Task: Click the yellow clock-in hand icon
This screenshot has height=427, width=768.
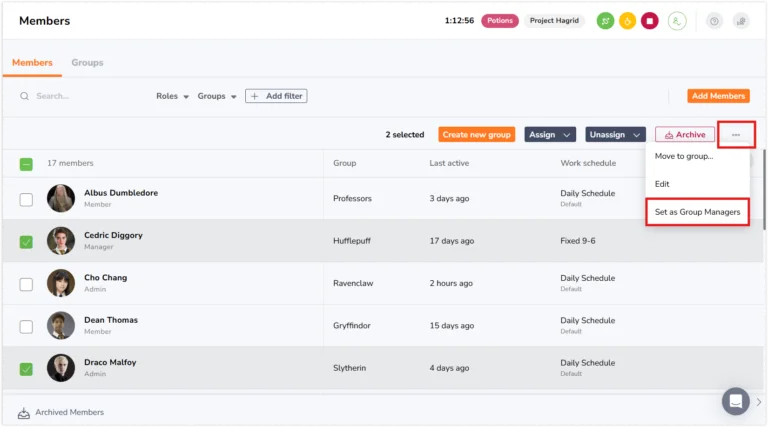Action: click(x=627, y=21)
